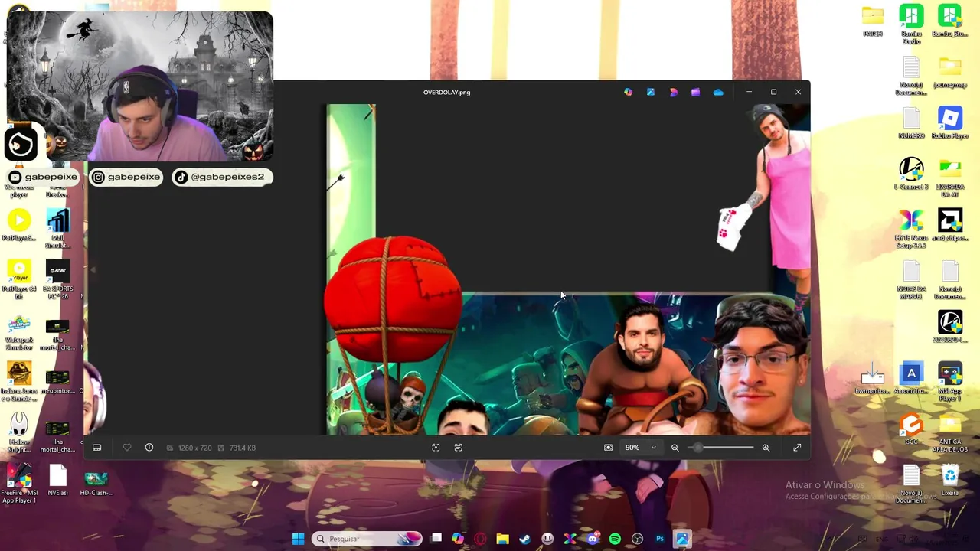Click the 1280 x 720 dimensions text

[194, 448]
